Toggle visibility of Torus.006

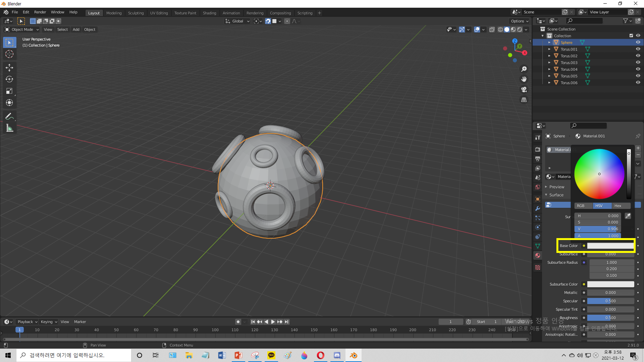(x=638, y=83)
